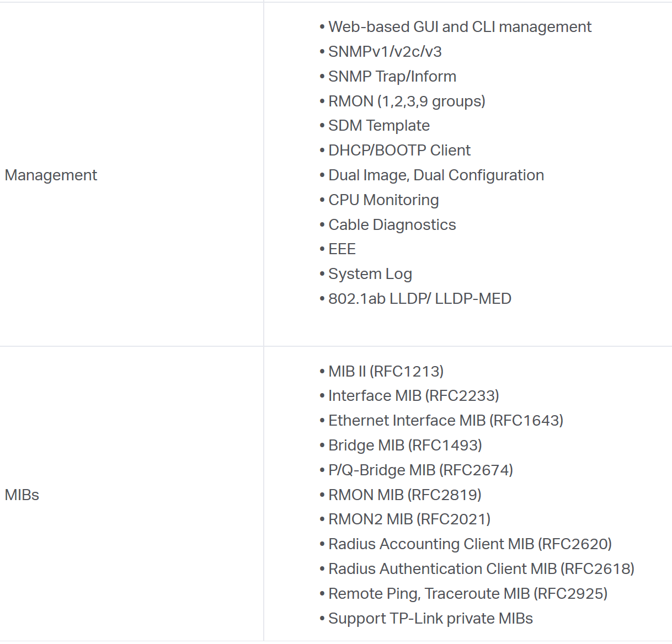Click the MIBs row label
The height and width of the screenshot is (644, 672).
coord(22,495)
